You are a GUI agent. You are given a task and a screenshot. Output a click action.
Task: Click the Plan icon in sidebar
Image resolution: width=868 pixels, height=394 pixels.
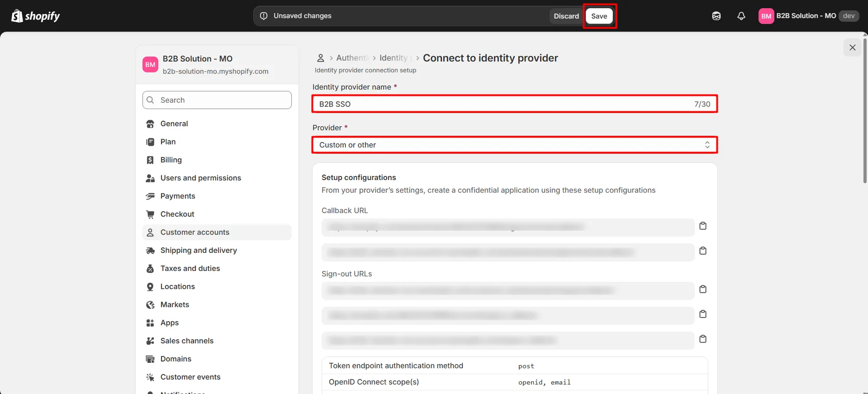[150, 142]
